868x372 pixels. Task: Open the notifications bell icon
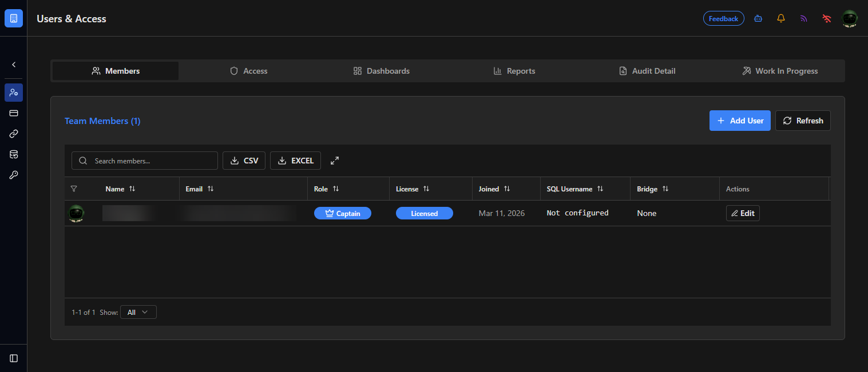781,18
